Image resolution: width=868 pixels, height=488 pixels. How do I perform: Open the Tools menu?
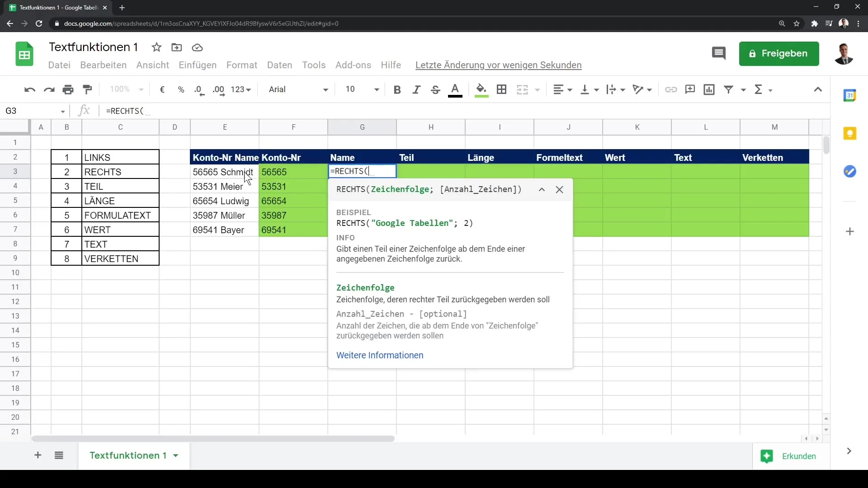[x=314, y=65]
